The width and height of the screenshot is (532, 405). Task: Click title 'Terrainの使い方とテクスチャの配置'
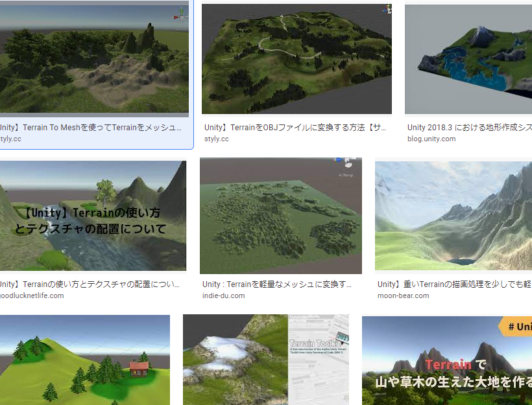(x=90, y=284)
